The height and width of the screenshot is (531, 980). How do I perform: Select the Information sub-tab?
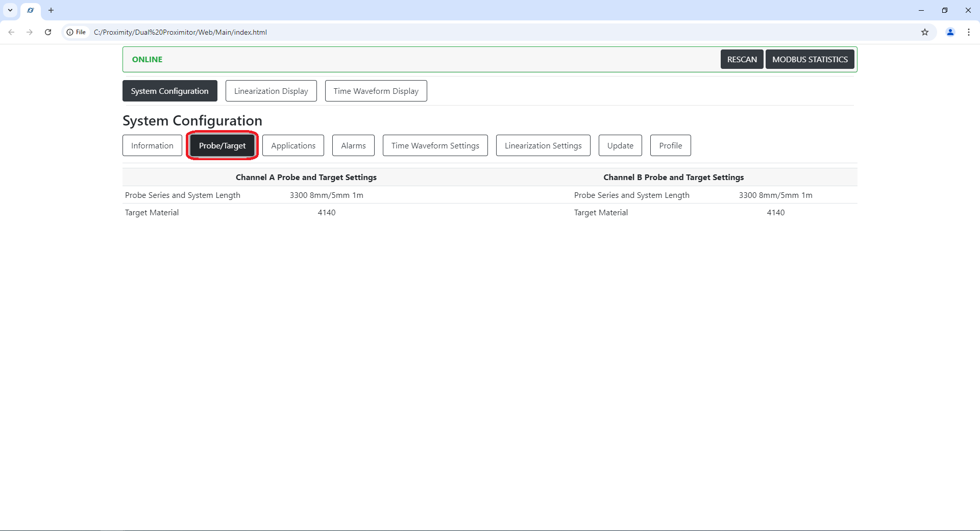pos(152,145)
